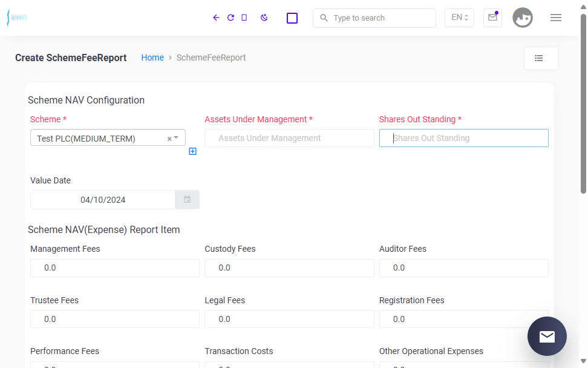
Task: Click Other Operational Expenses label
Action: (x=431, y=351)
